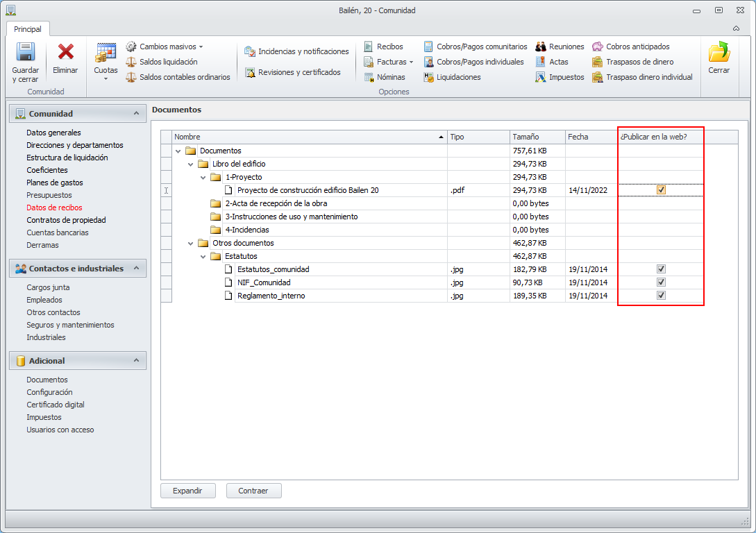Open Reuniones in the ribbon
This screenshot has height=533, width=756.
tap(560, 46)
